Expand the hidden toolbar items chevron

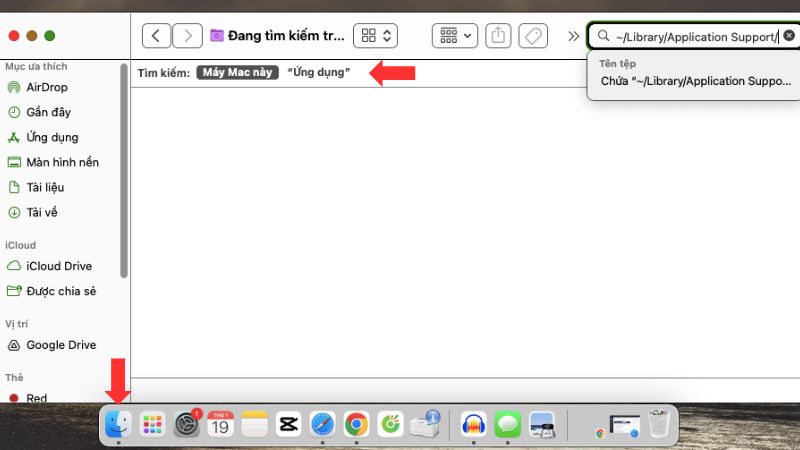tap(573, 36)
